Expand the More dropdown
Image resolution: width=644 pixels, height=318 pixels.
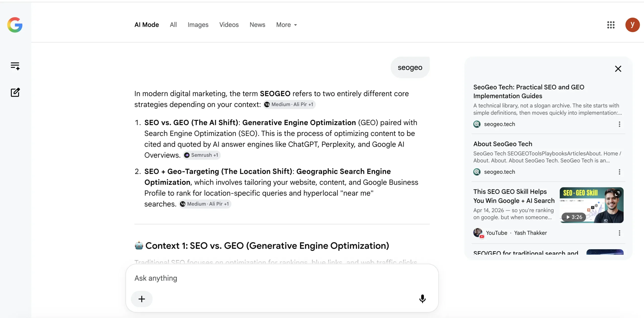pyautogui.click(x=287, y=25)
